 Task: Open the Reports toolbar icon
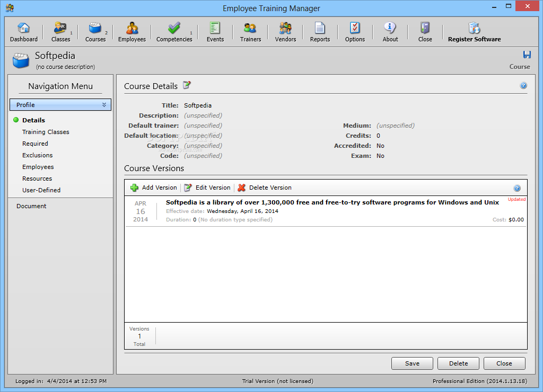[x=320, y=28]
